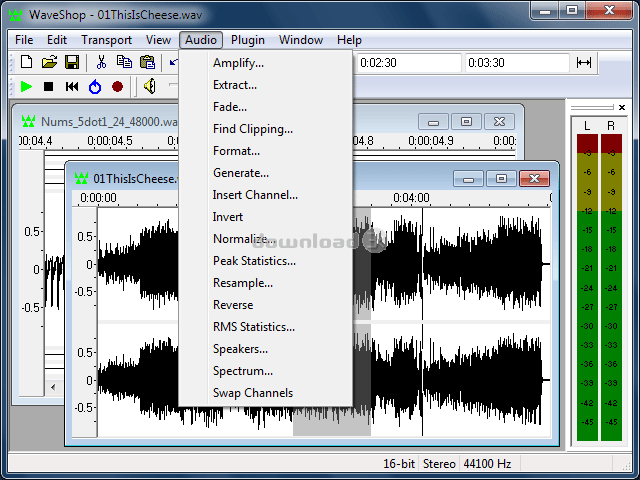Rewind to start of track
The height and width of the screenshot is (480, 640).
72,87
